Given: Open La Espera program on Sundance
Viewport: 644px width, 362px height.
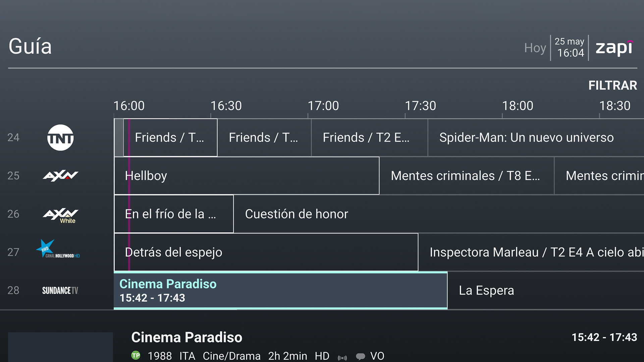Looking at the screenshot, I should pyautogui.click(x=486, y=291).
